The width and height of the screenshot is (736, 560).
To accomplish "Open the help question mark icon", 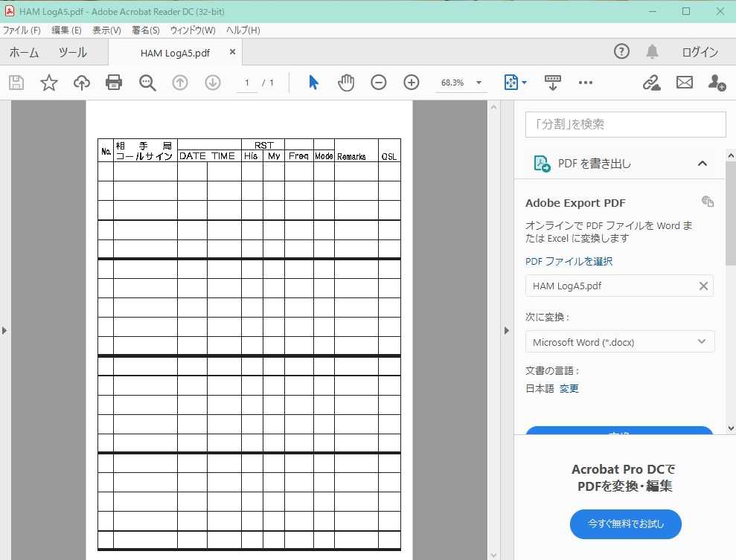I will (x=621, y=51).
